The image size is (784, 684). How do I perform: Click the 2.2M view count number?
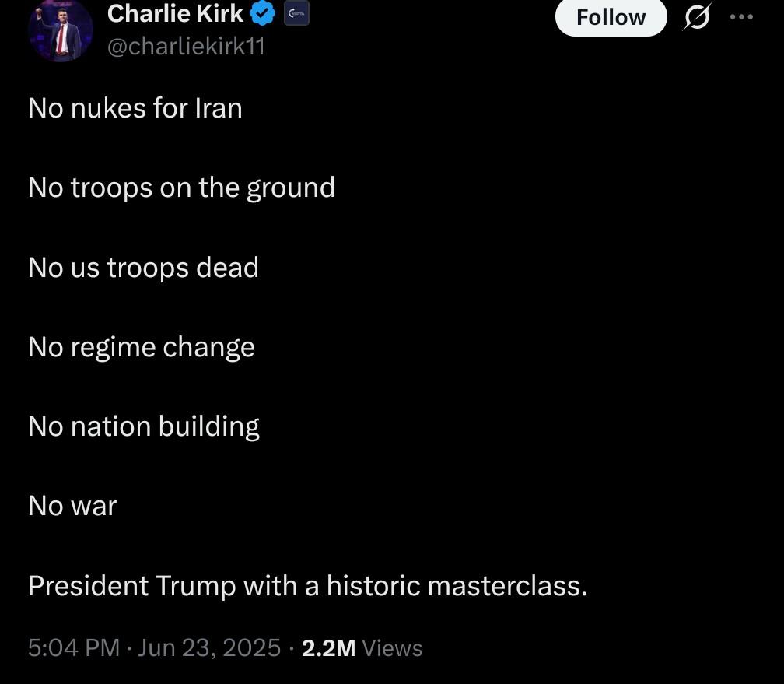pyautogui.click(x=328, y=647)
